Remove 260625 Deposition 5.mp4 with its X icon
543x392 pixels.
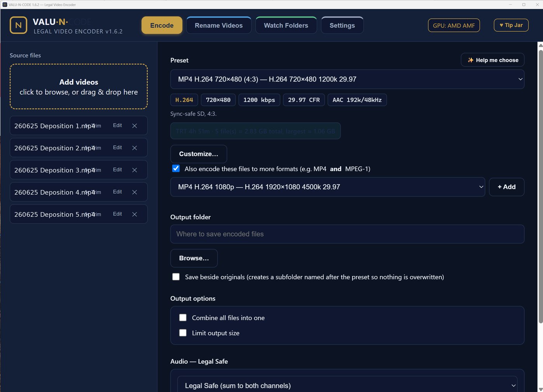coord(135,214)
